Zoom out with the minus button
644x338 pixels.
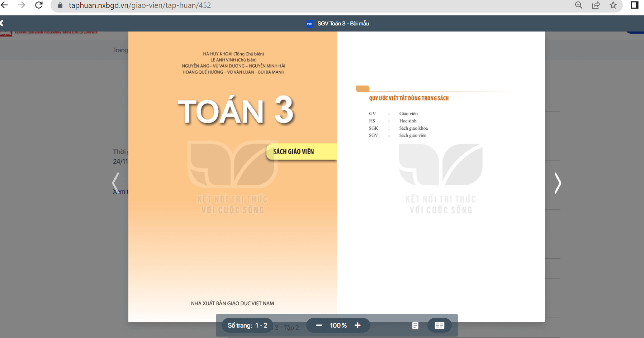pyautogui.click(x=319, y=325)
